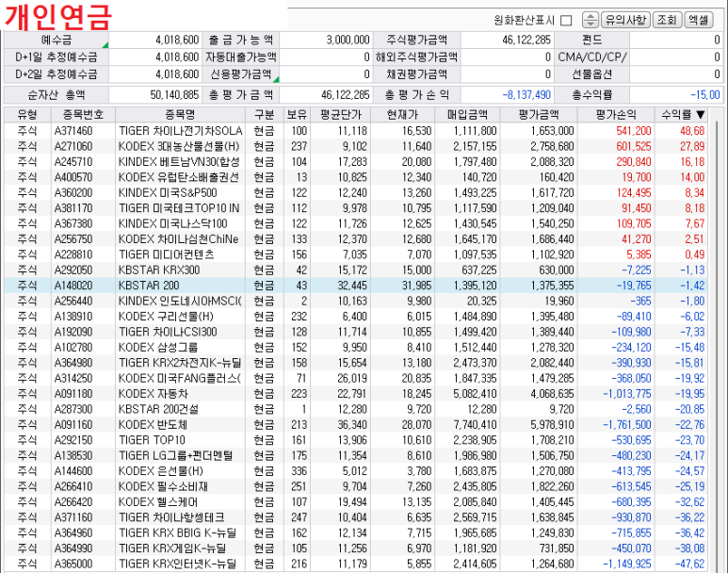The height and width of the screenshot is (573, 728).
Task: Sort by the 수익률 column header
Action: [x=683, y=114]
